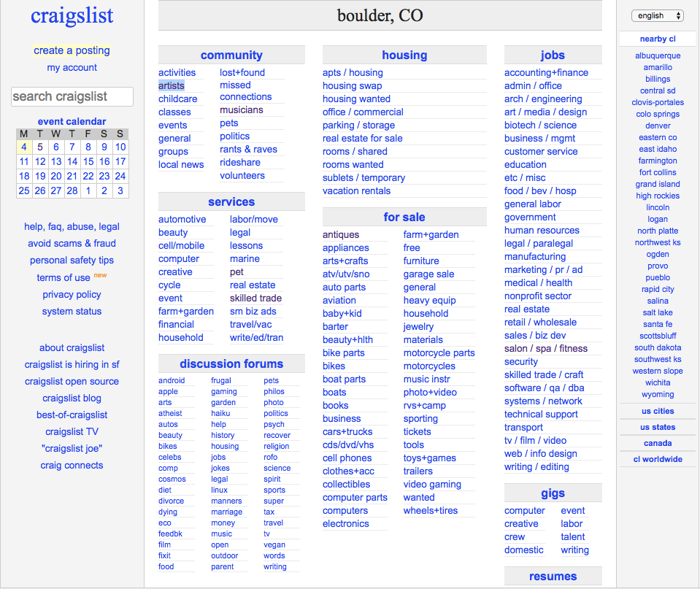Open the vegan discussion forum
The width and height of the screenshot is (700, 589).
click(x=274, y=544)
